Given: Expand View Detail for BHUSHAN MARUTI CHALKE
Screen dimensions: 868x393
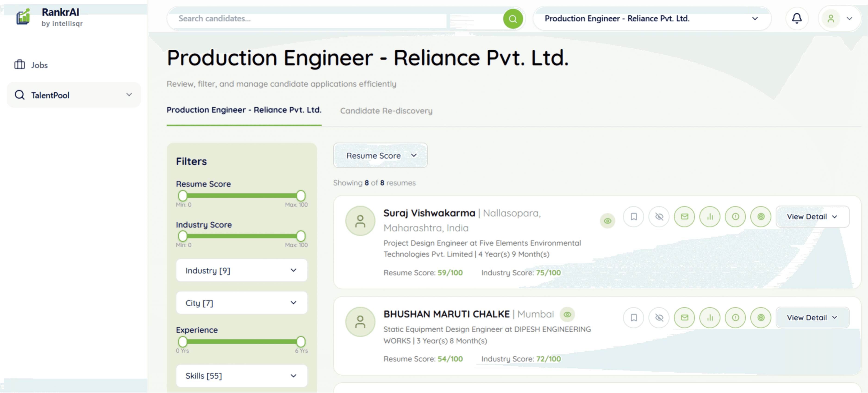Looking at the screenshot, I should [812, 317].
